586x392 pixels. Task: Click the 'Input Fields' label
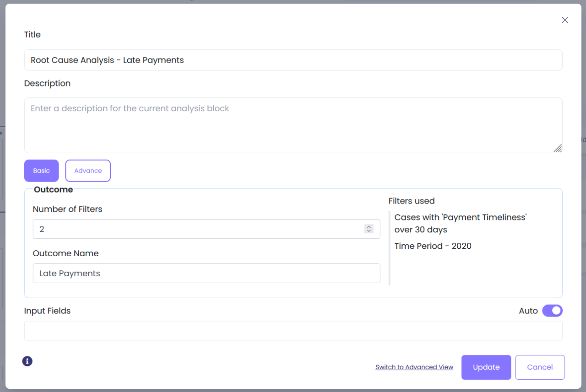[48, 311]
